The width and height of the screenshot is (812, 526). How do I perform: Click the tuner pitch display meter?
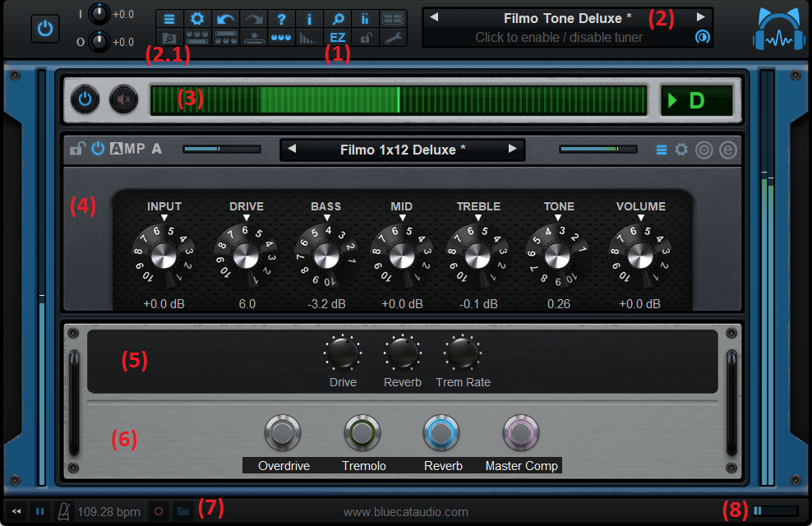point(399,99)
